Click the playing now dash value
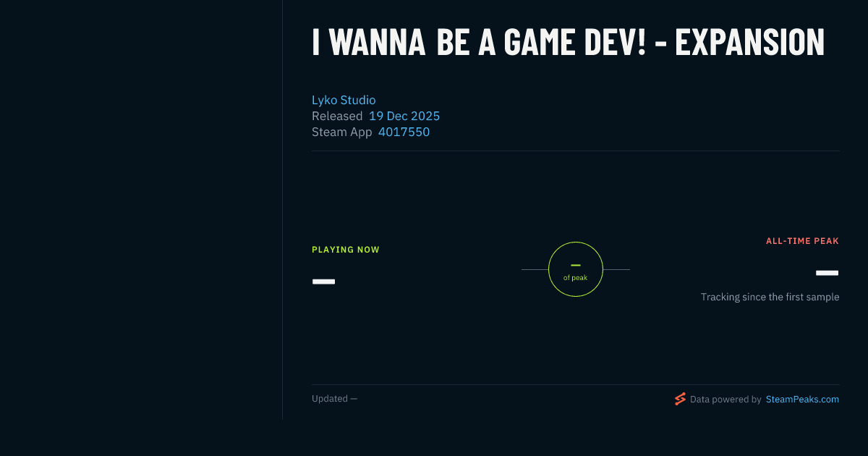868x456 pixels. [x=323, y=282]
